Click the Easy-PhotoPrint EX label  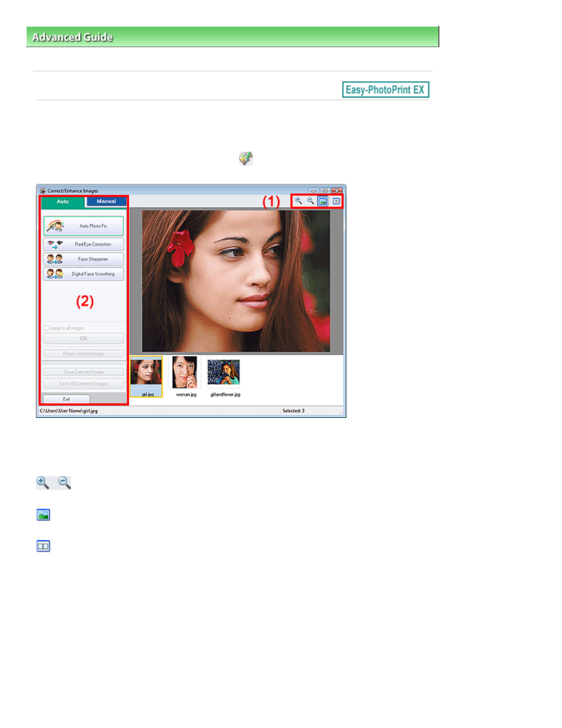click(x=385, y=90)
